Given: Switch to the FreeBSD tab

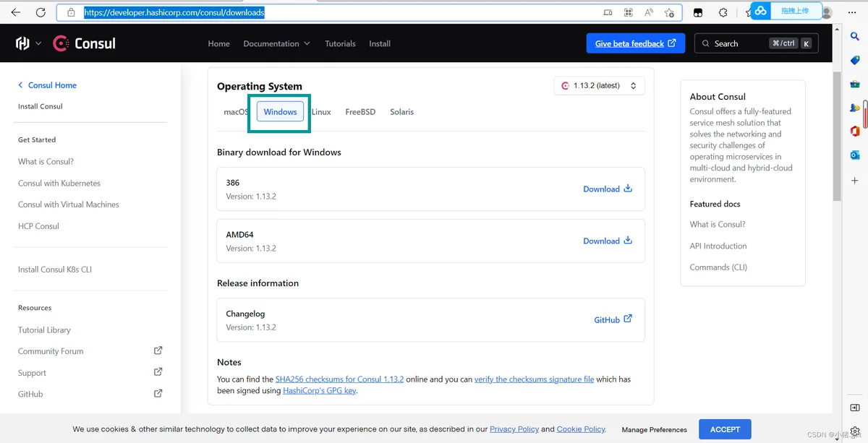Looking at the screenshot, I should click(360, 112).
